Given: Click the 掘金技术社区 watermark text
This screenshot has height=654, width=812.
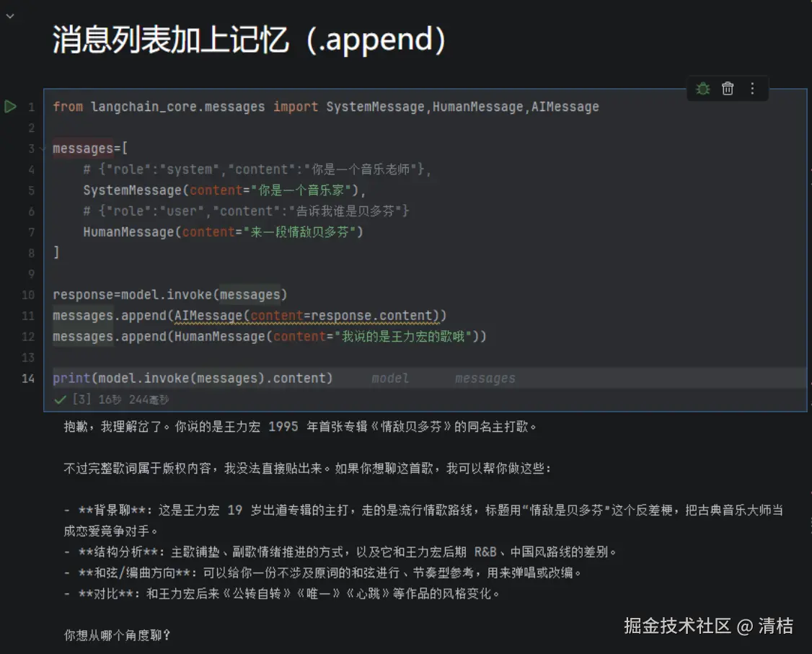Looking at the screenshot, I should [677, 626].
